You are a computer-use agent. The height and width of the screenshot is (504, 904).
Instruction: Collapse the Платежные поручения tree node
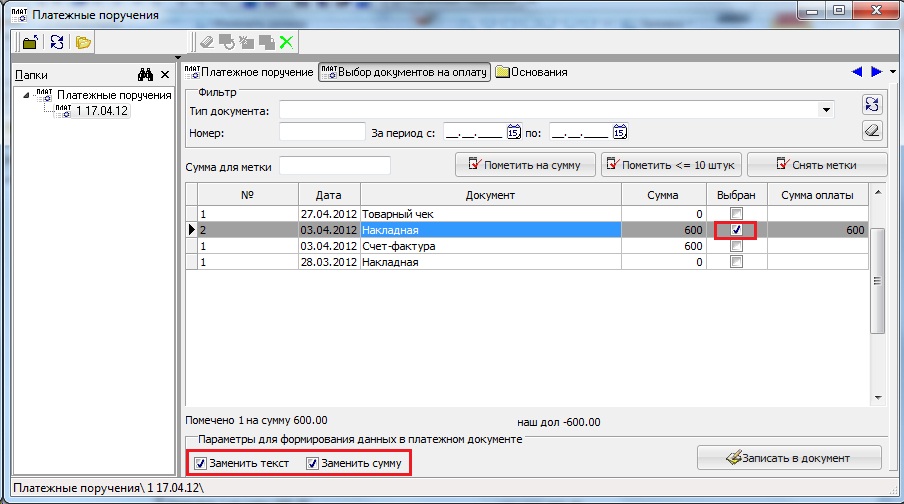[x=26, y=95]
